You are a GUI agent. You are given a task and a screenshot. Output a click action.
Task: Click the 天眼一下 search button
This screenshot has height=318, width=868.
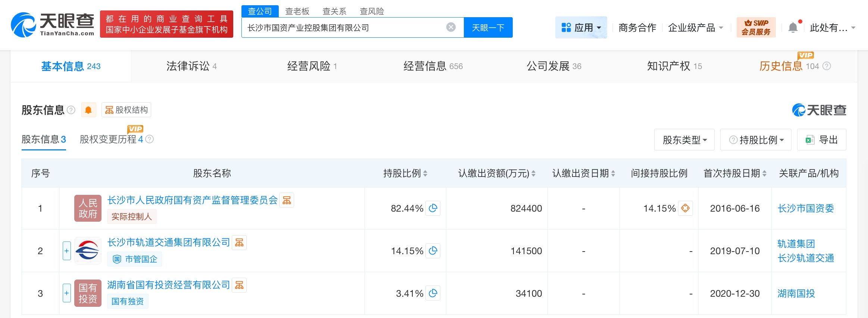tap(488, 28)
